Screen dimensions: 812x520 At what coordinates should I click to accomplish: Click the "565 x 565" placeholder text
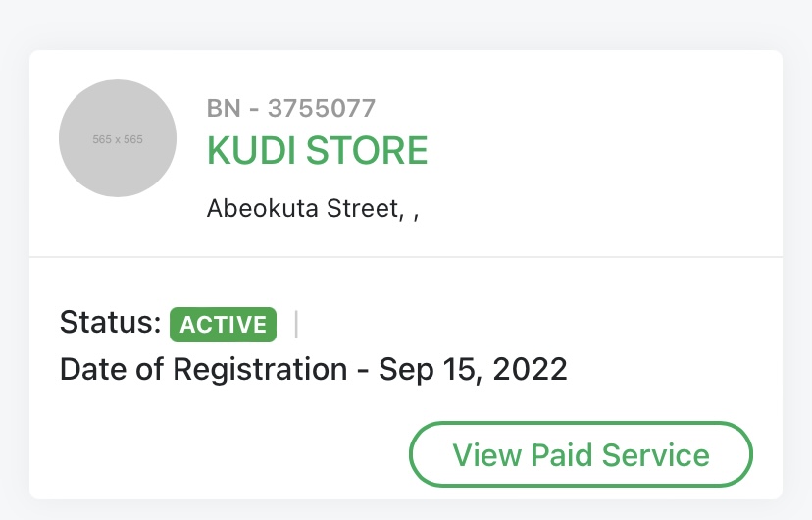click(x=118, y=139)
